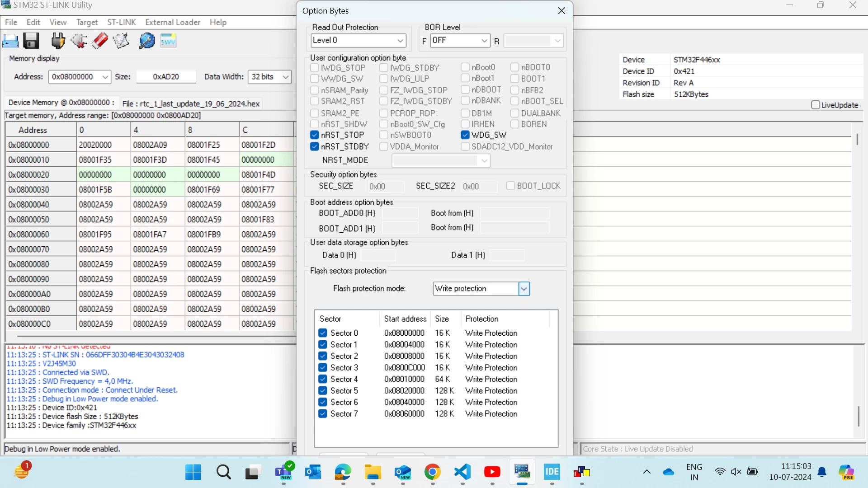Image resolution: width=868 pixels, height=488 pixels.
Task: Click the Windows Start button
Action: [x=193, y=472]
